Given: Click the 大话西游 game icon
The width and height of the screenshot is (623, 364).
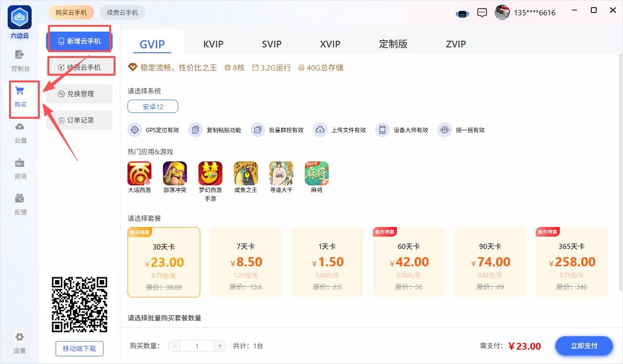Looking at the screenshot, I should coord(139,173).
